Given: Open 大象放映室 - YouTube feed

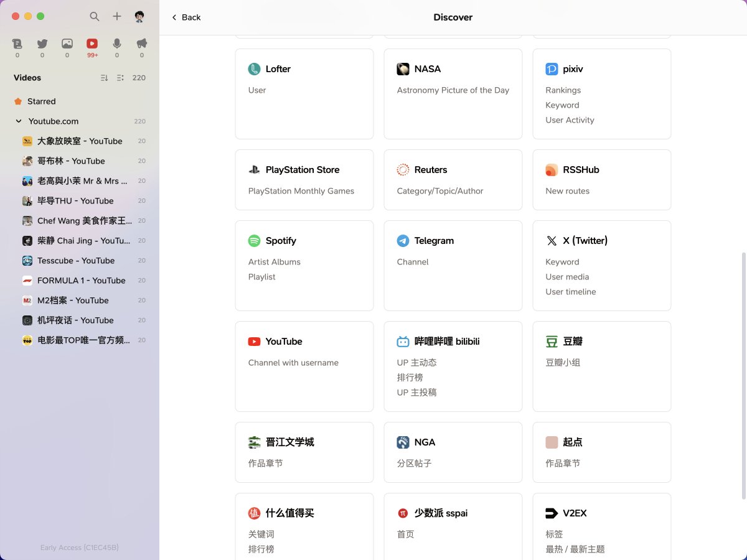Looking at the screenshot, I should click(x=80, y=141).
